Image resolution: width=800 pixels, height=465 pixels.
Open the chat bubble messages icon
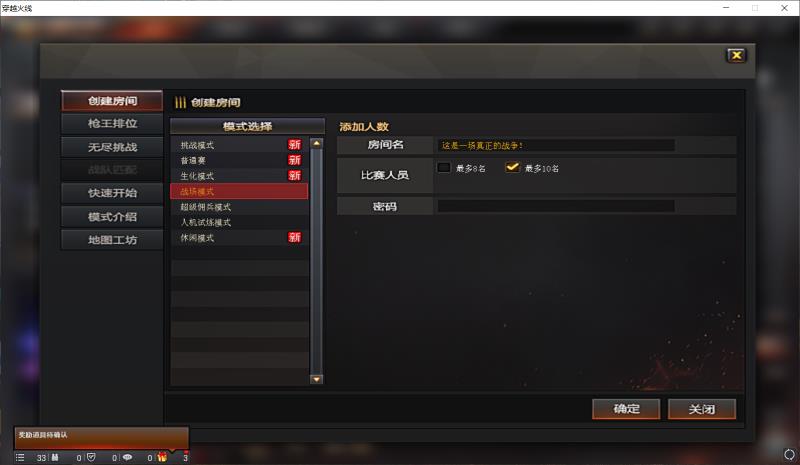(x=127, y=457)
